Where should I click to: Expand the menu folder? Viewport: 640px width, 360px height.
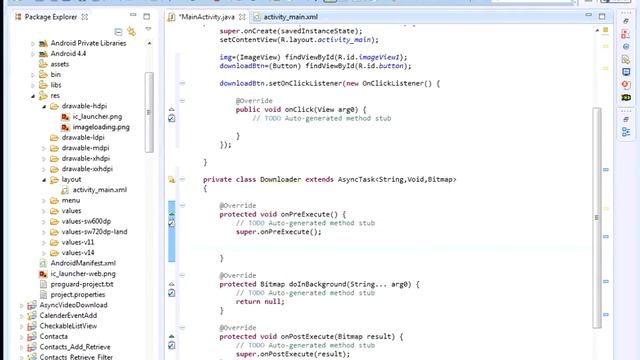(x=44, y=201)
